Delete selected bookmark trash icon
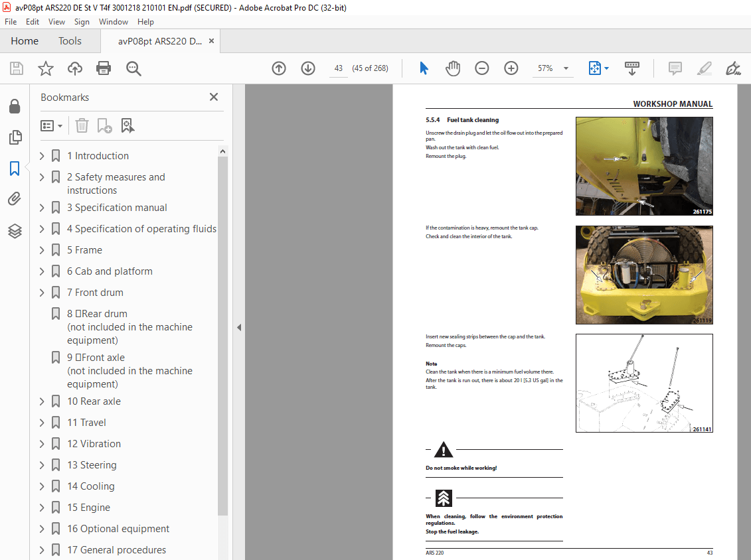Screen dimensions: 751x560 coord(82,126)
